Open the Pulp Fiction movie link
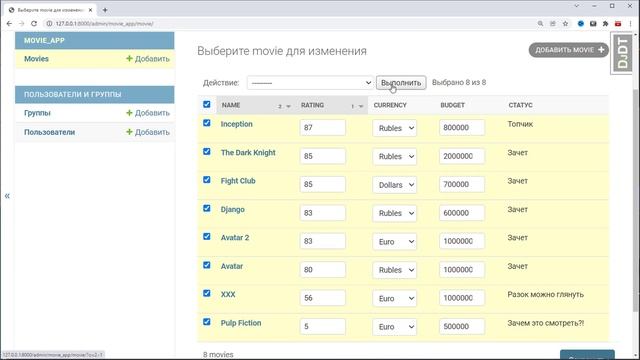This screenshot has height=360, width=640. point(241,323)
